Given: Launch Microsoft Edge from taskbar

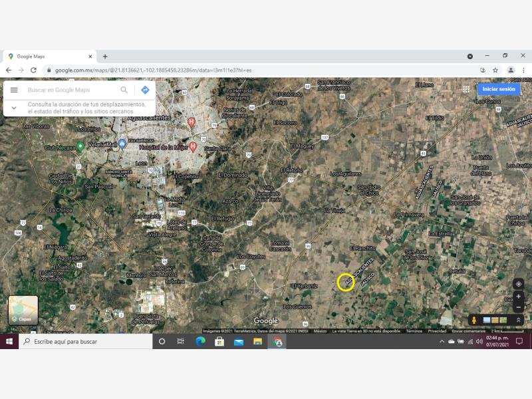Looking at the screenshot, I should 200,341.
